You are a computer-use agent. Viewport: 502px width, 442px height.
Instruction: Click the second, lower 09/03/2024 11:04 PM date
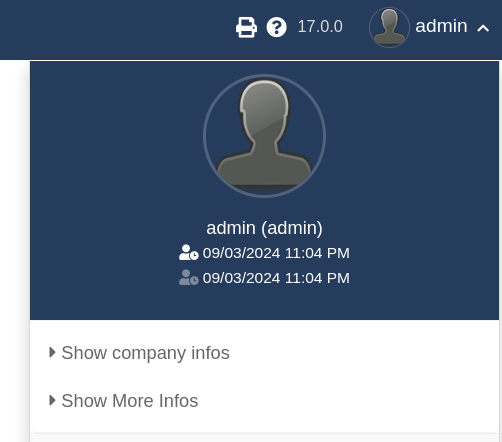276,278
